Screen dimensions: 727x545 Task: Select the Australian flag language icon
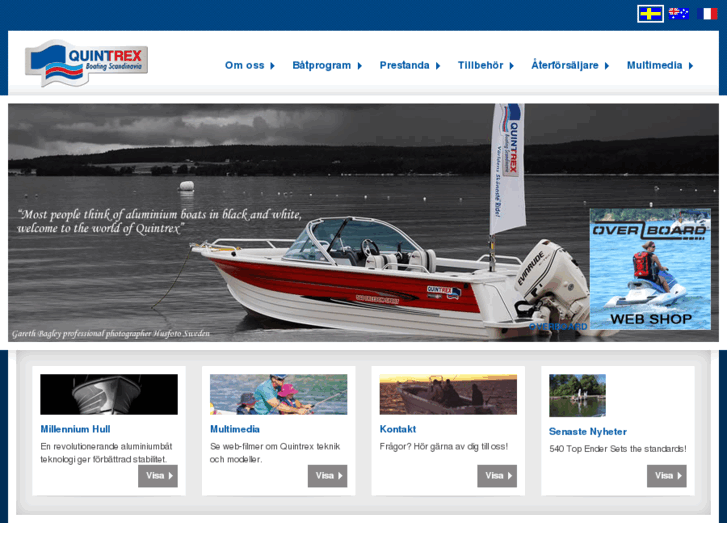click(679, 14)
